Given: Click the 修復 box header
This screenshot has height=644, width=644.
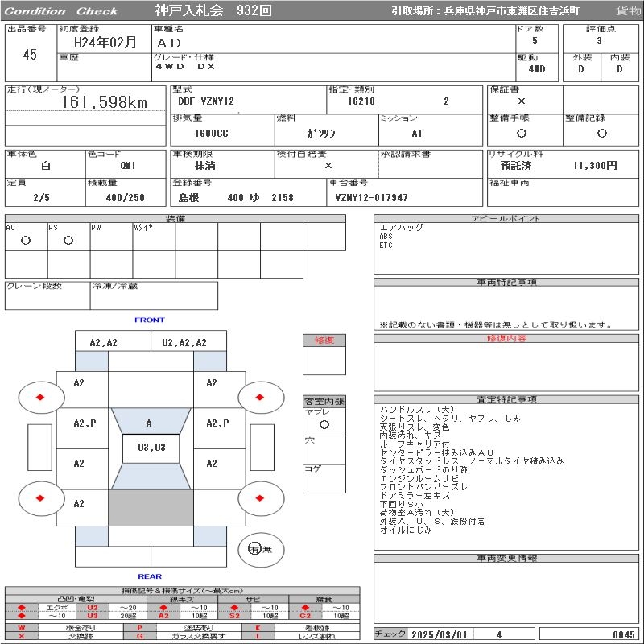Looking at the screenshot, I should (324, 341).
